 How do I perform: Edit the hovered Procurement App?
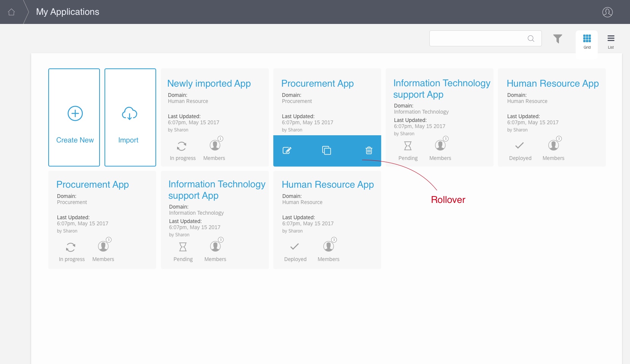point(287,150)
